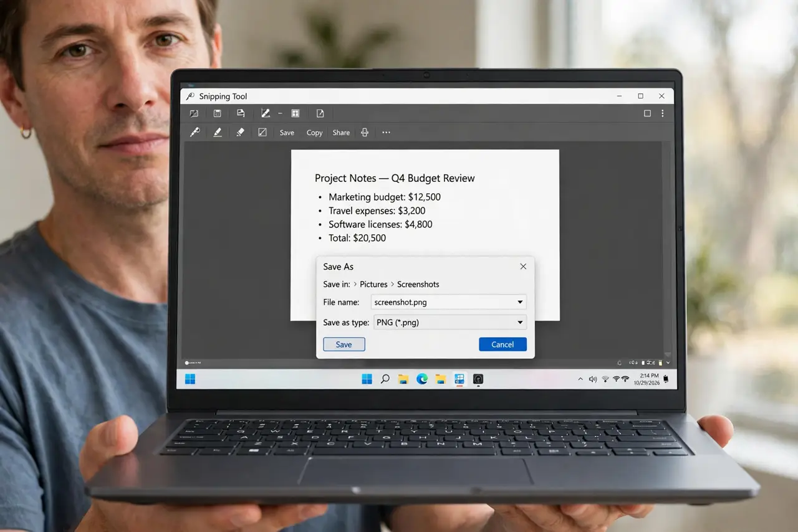
Task: Click Share in the toolbar
Action: coord(341,133)
